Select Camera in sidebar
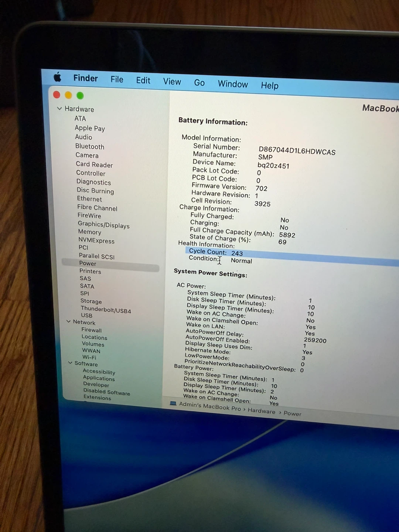 pos(87,155)
